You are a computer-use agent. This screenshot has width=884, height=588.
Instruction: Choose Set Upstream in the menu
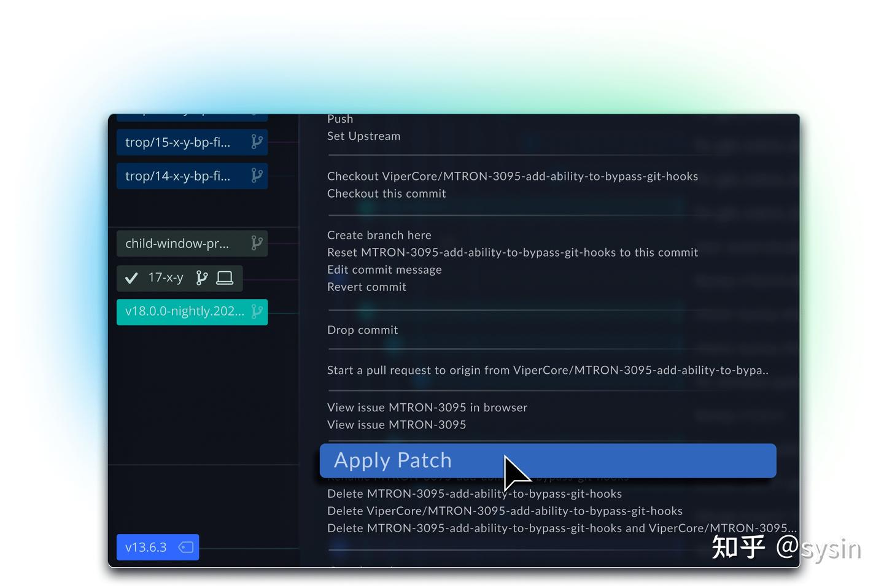(363, 136)
